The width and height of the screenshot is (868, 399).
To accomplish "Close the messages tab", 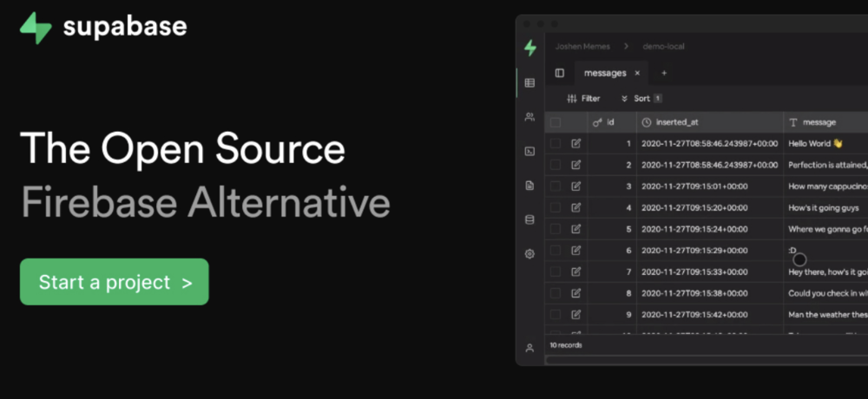I will 637,74.
